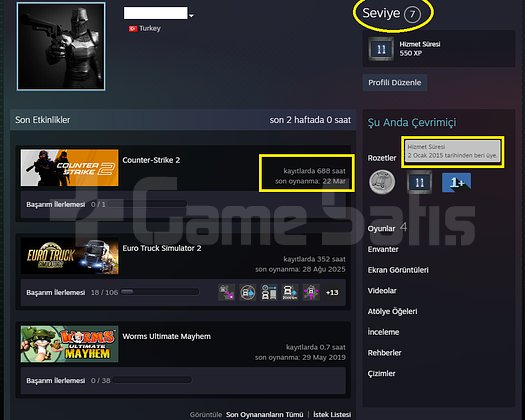Screen dimensions: 525x420
Task: Go to the Envanter section
Action: tap(383, 249)
